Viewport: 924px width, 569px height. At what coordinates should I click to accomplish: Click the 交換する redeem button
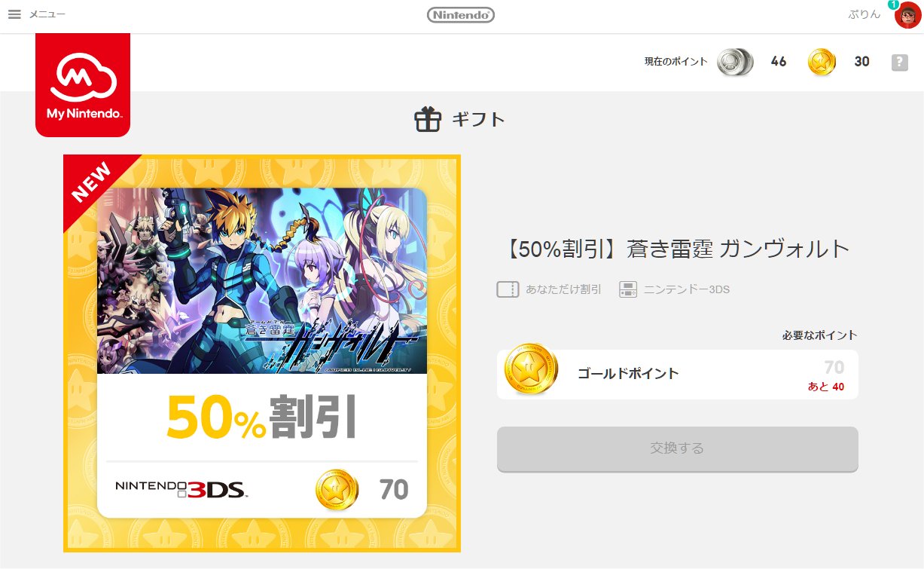tap(677, 448)
